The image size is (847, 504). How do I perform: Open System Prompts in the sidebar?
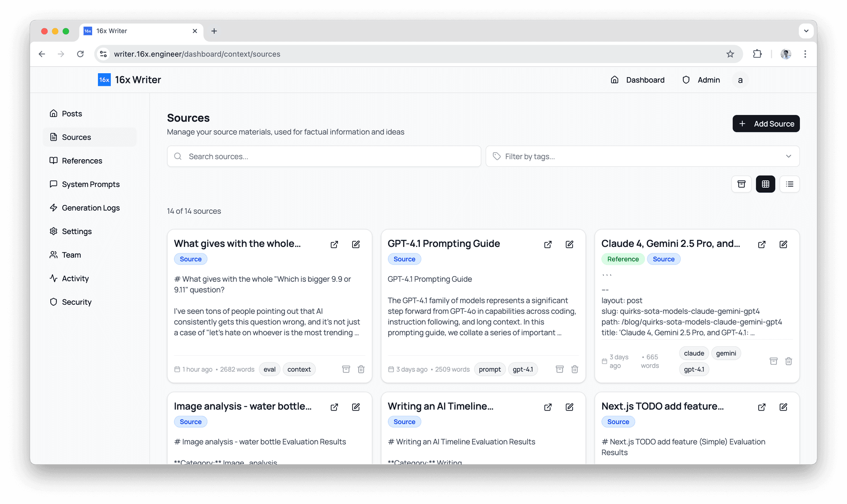90,184
